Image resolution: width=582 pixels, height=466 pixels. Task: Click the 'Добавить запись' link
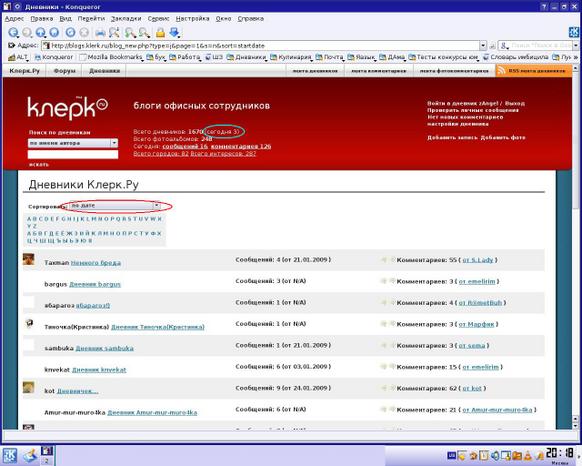click(452, 137)
